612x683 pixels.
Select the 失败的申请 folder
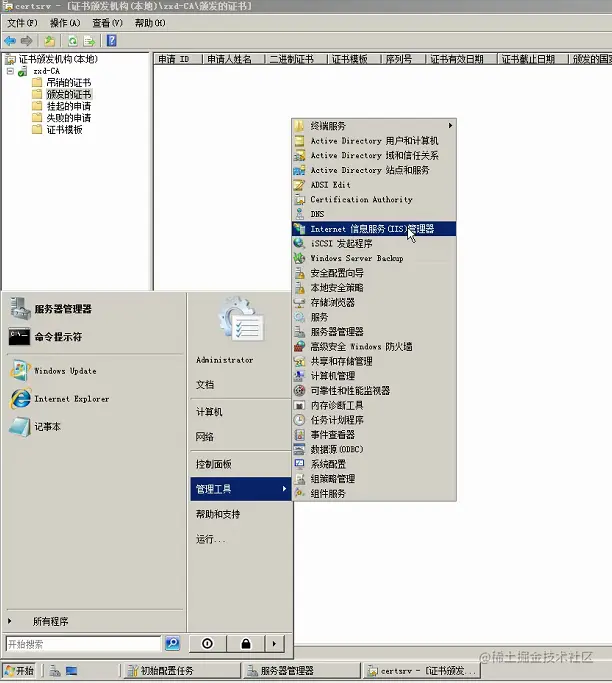click(x=68, y=118)
